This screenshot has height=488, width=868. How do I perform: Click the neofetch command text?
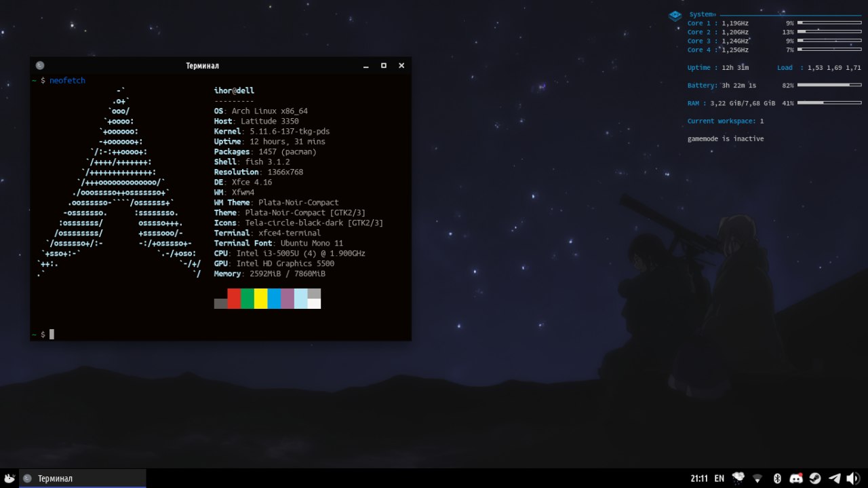[67, 80]
